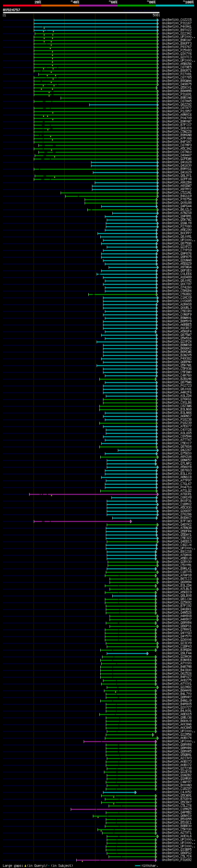Click the cyan ~100% identity legend segment
This screenshot has height=868, width=197.
pyautogui.click(x=175, y=6)
